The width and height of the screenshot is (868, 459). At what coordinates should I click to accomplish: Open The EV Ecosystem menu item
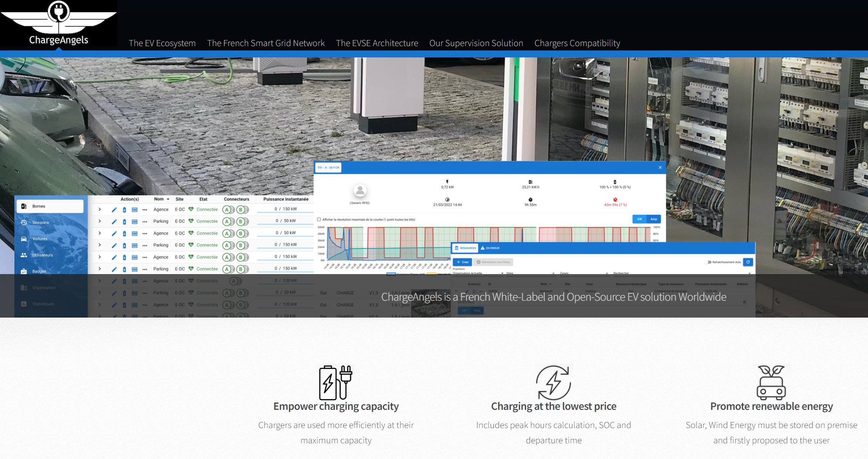click(x=162, y=43)
